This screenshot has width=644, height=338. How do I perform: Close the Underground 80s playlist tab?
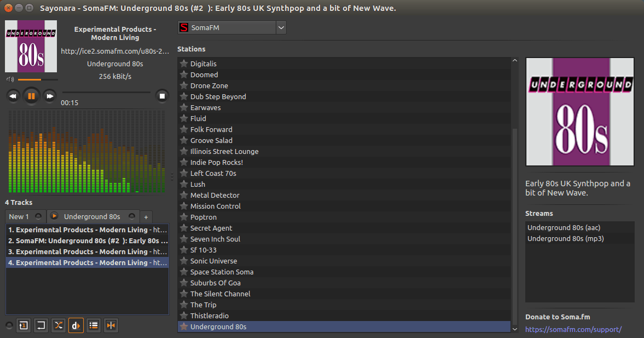[x=132, y=216]
